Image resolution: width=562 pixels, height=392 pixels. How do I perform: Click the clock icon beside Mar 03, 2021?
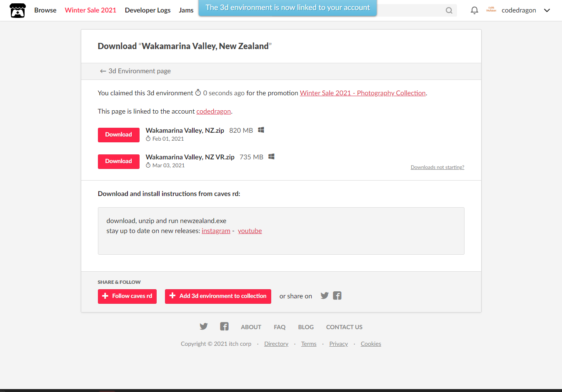148,165
